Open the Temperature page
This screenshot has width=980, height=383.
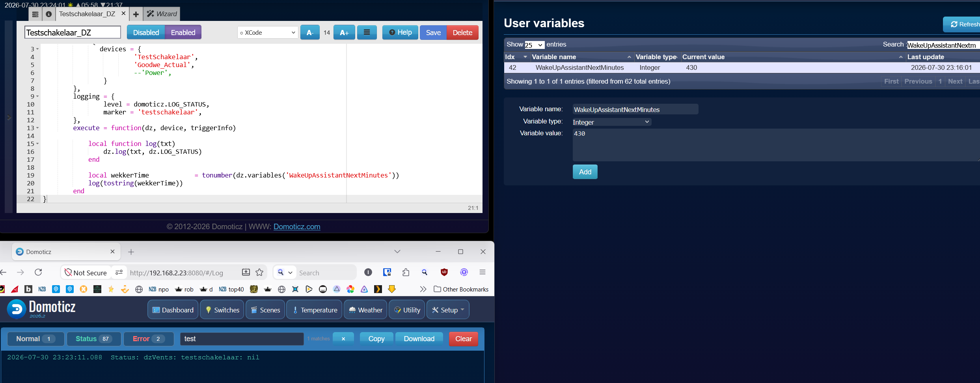click(x=315, y=310)
